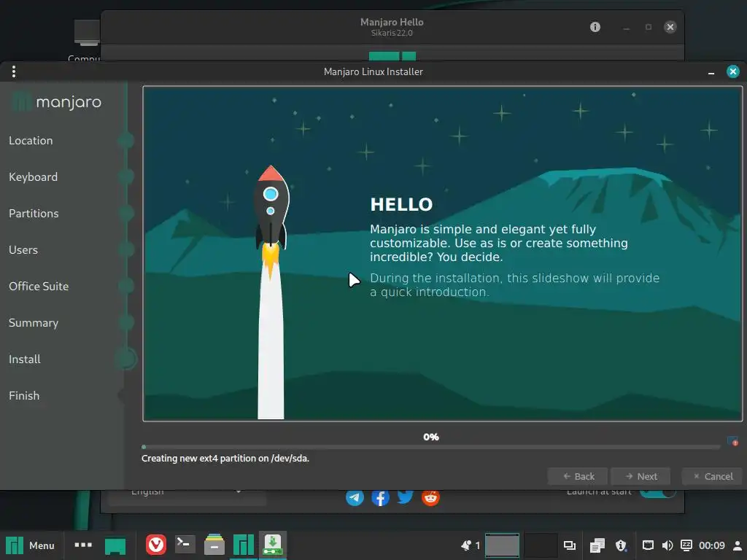Image resolution: width=747 pixels, height=560 pixels.
Task: Open Reddit link in Manjaro Hello
Action: [430, 497]
